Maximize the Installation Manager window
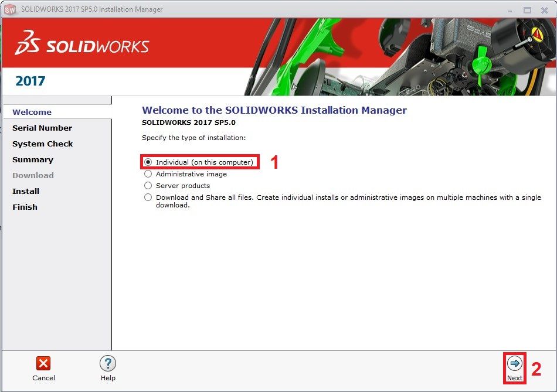Image resolution: width=557 pixels, height=392 pixels. [x=527, y=10]
